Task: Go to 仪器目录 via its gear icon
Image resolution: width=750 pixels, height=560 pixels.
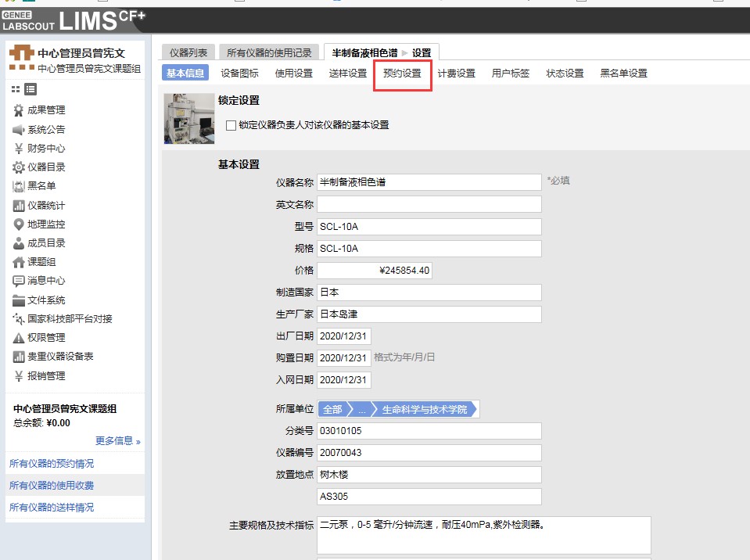Action: point(20,167)
